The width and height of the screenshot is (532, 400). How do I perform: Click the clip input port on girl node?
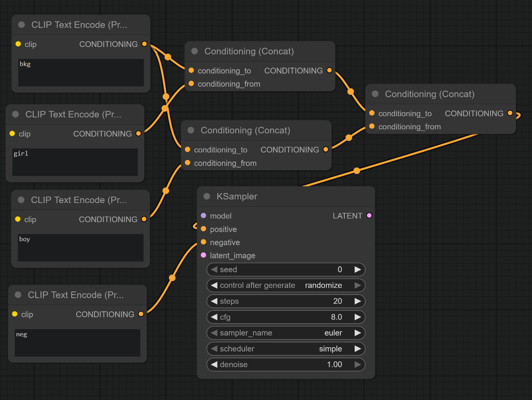click(x=12, y=133)
